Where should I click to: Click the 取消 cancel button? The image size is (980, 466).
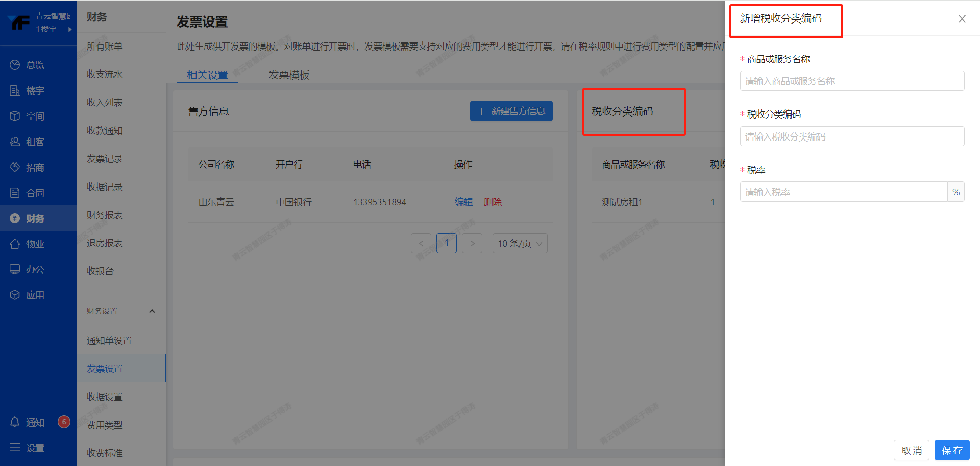[911, 450]
